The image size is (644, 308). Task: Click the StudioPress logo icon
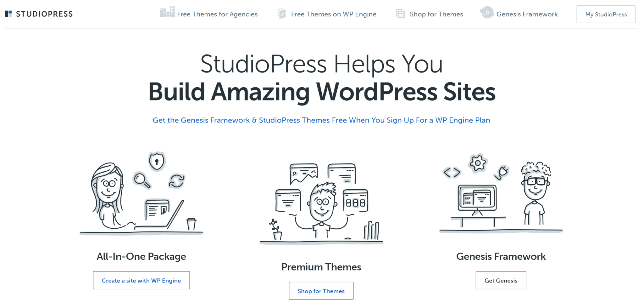click(8, 14)
